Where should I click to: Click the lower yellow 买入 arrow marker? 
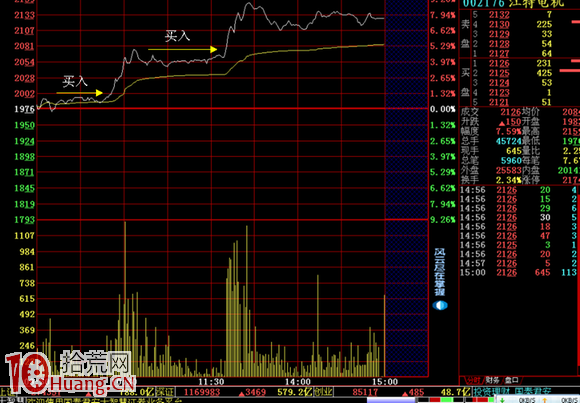pos(79,93)
